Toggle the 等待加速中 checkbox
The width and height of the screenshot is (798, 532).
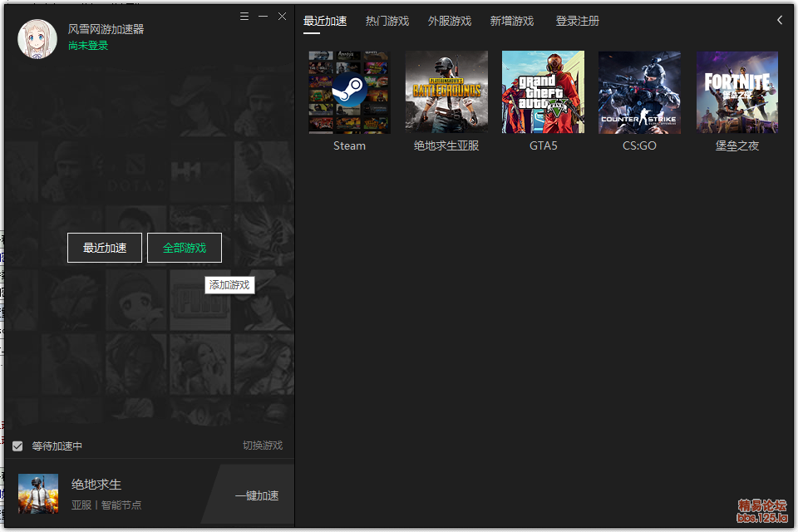(x=17, y=446)
